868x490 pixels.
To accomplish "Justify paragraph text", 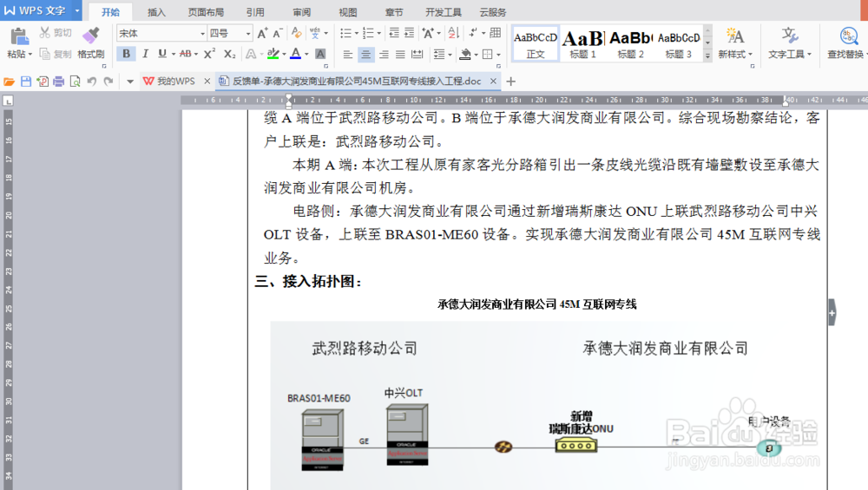I will (x=400, y=54).
